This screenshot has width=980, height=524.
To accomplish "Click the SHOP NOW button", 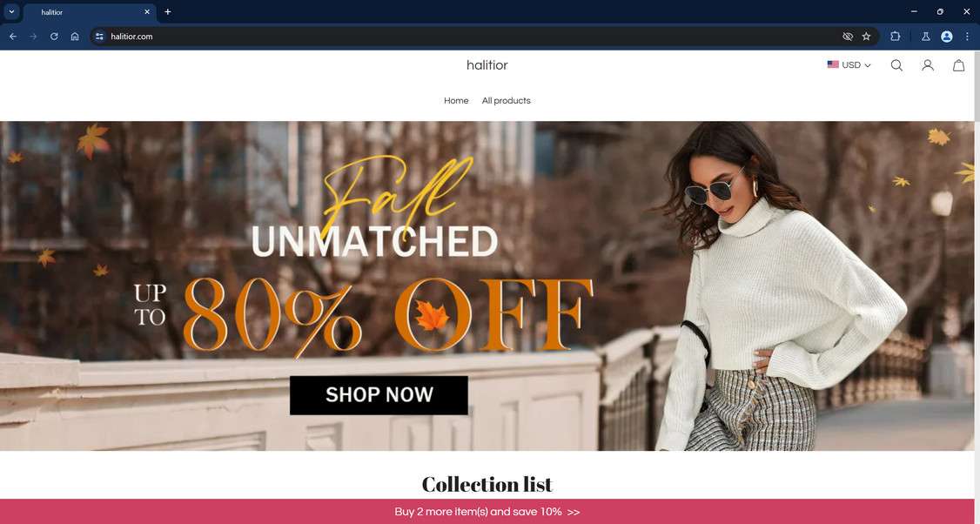I will pos(379,394).
